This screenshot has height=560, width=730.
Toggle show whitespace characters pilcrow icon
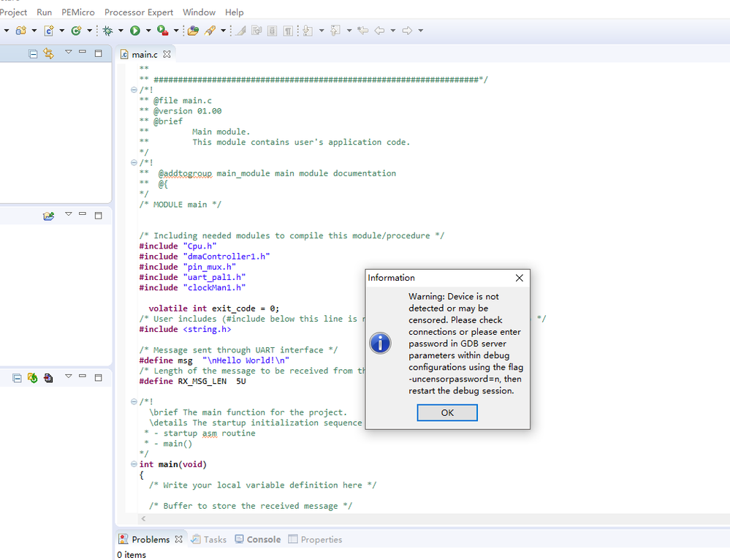pyautogui.click(x=288, y=31)
